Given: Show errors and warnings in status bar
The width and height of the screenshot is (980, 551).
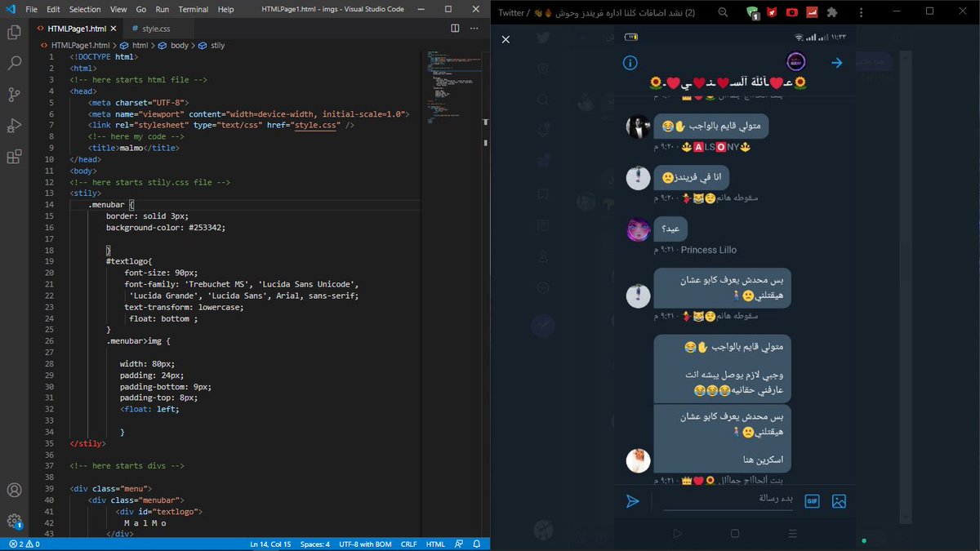Looking at the screenshot, I should tap(23, 544).
